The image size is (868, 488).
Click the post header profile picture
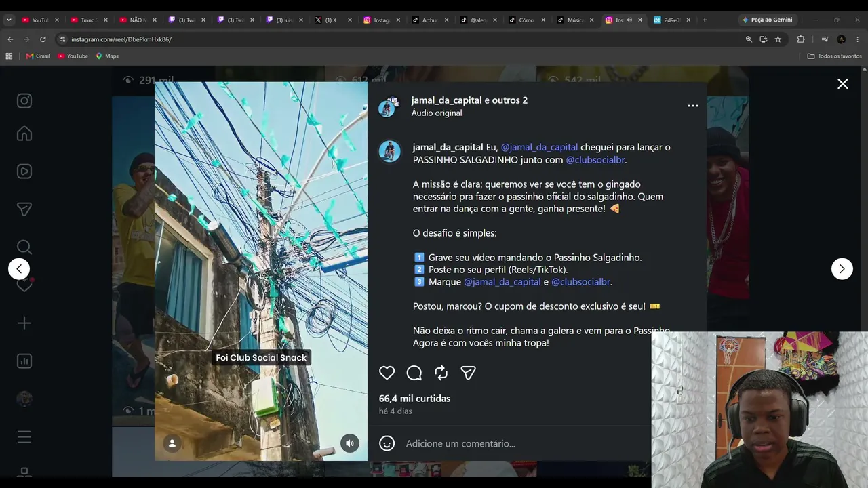click(388, 106)
